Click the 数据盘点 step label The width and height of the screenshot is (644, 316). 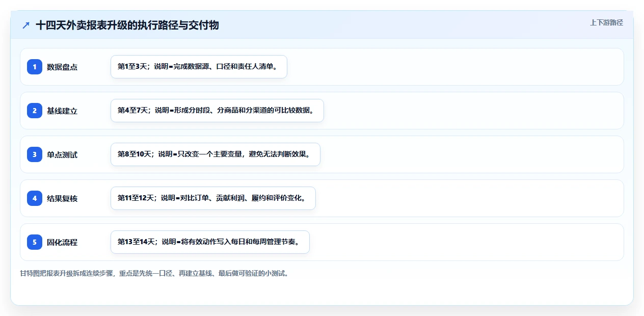tap(62, 67)
